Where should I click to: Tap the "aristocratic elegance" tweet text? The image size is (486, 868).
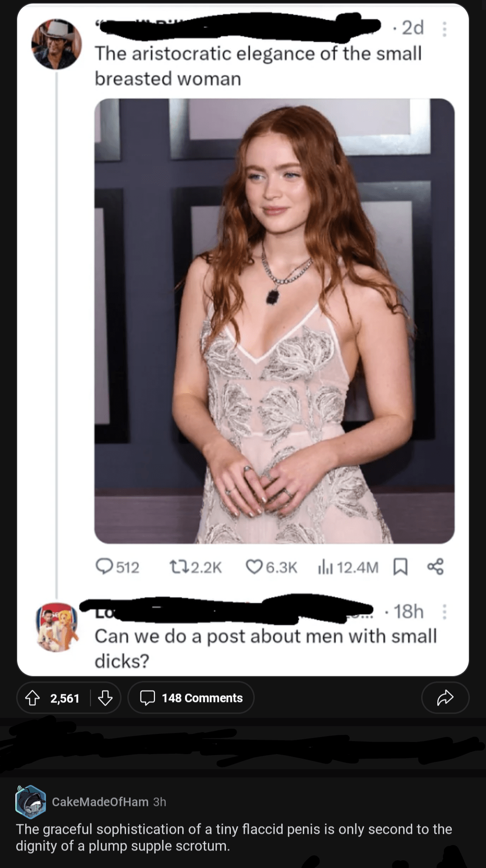point(258,66)
